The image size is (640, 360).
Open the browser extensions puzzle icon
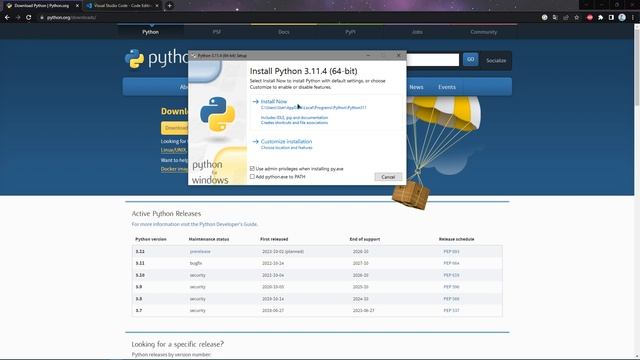tap(600, 18)
